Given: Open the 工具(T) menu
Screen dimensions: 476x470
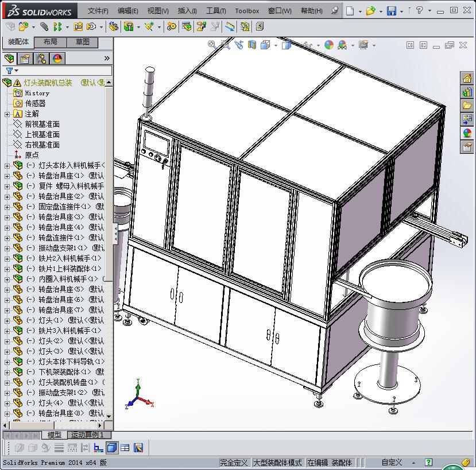Looking at the screenshot, I should pyautogui.click(x=216, y=11).
